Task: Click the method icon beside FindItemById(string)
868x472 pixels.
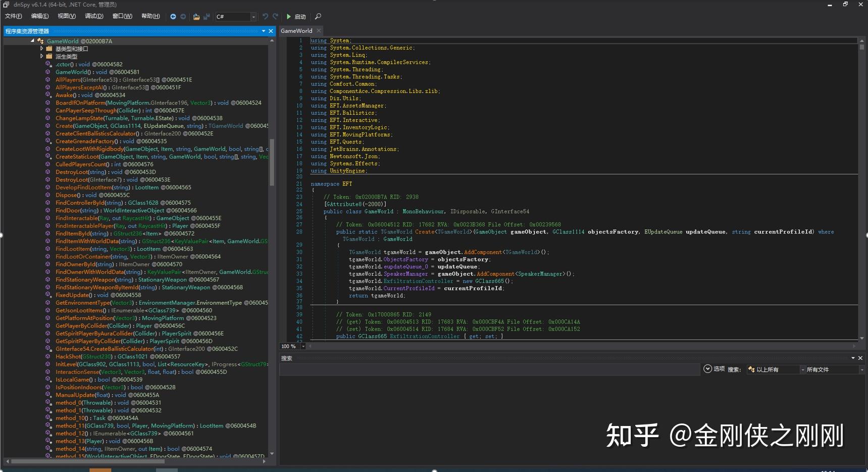Action: click(48, 233)
